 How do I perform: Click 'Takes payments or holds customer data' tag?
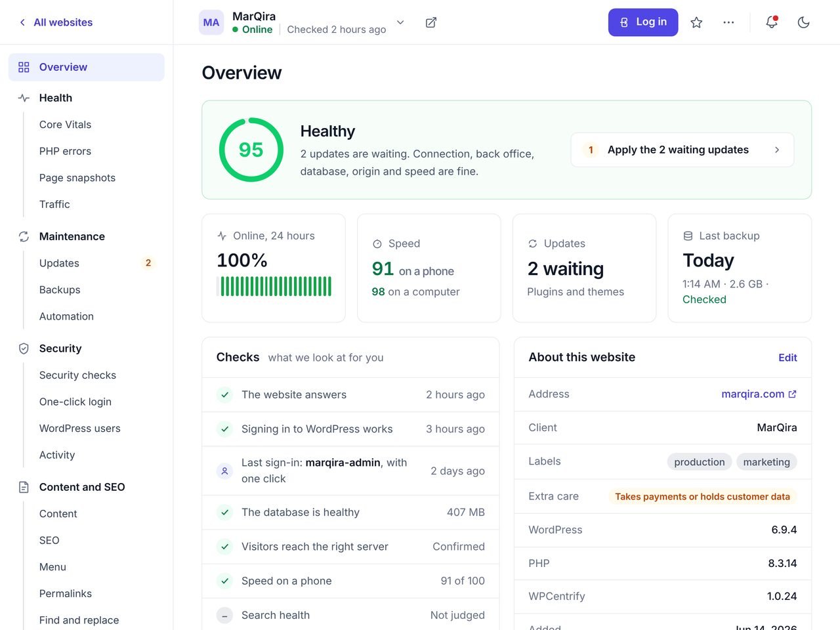(x=702, y=497)
